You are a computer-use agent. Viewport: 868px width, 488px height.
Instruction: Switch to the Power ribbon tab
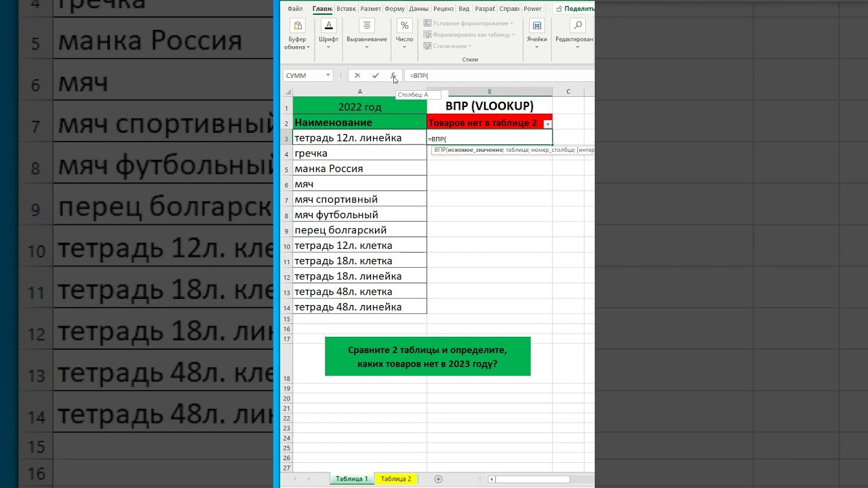click(532, 9)
